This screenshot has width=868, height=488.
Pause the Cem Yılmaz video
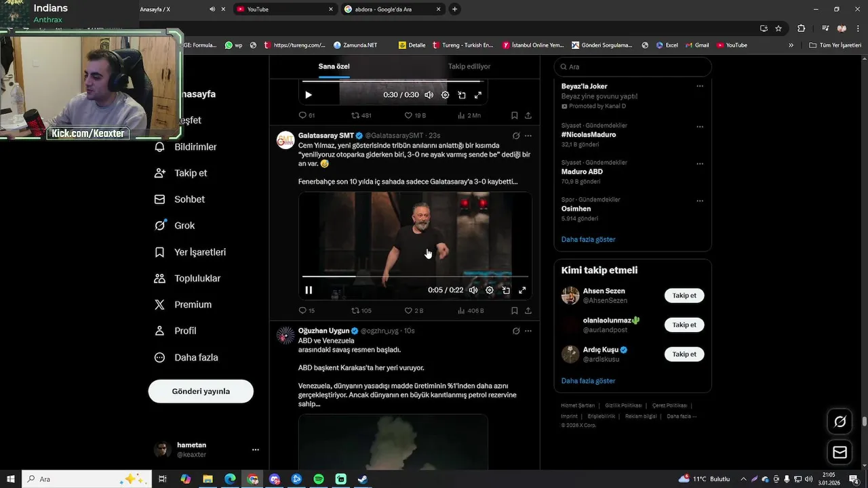pyautogui.click(x=309, y=290)
